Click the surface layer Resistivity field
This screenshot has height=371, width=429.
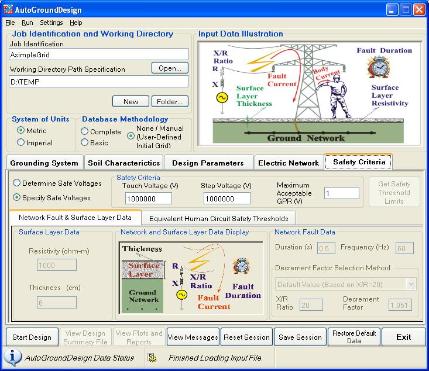(57, 265)
